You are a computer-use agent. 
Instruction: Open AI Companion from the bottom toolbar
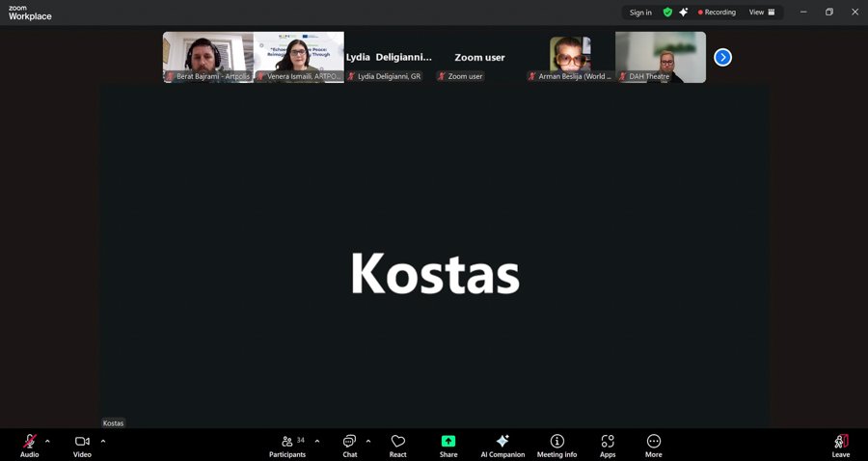tap(502, 445)
